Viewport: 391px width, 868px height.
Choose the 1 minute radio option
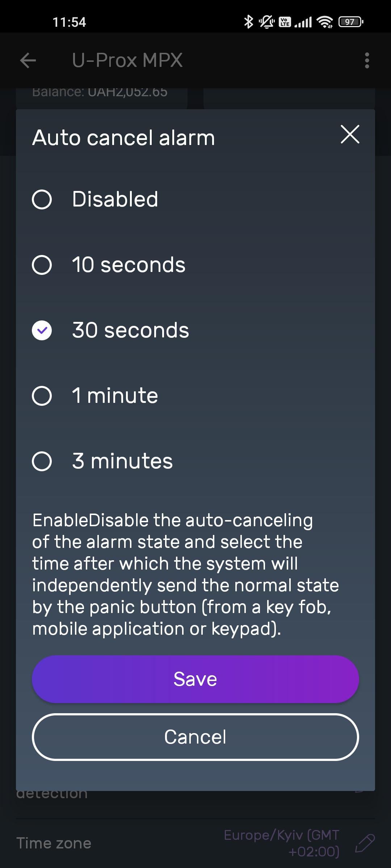point(42,396)
